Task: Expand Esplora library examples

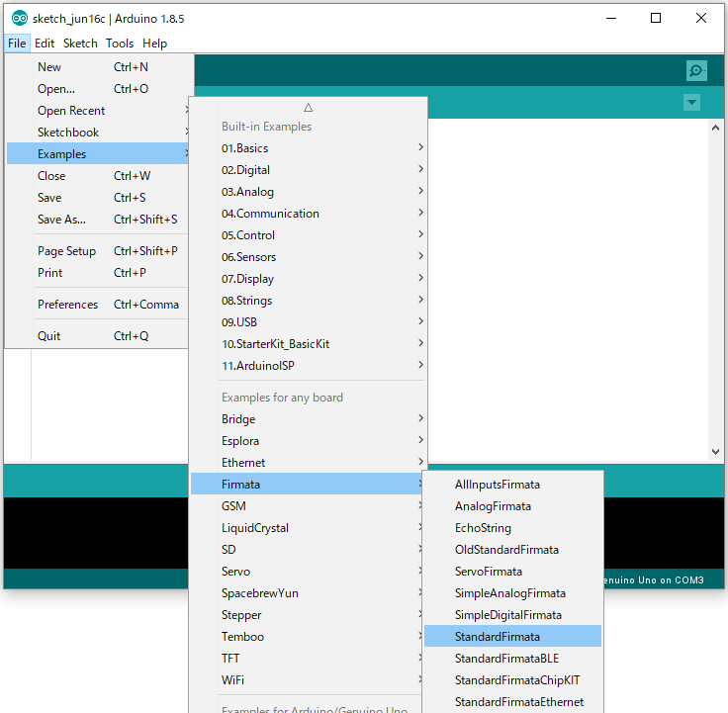Action: [x=309, y=441]
